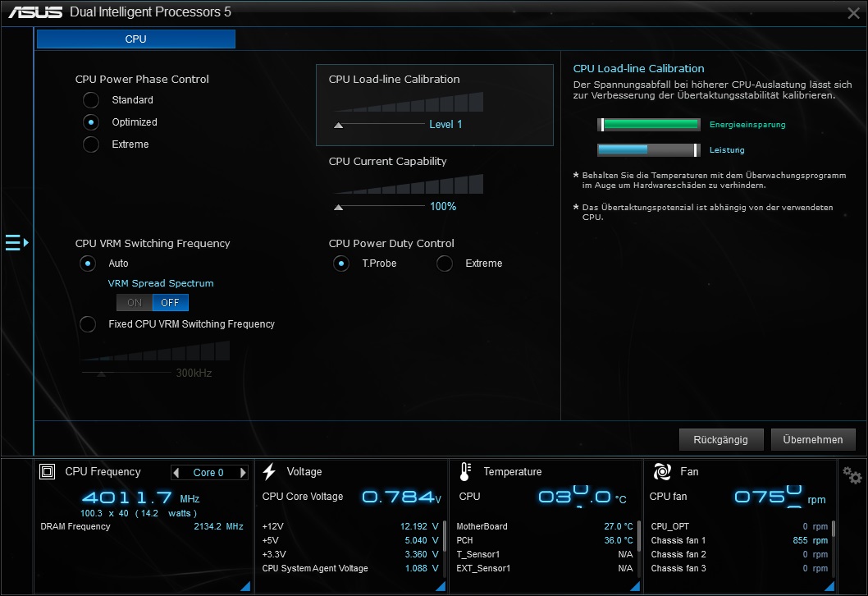The image size is (868, 596).
Task: Select Standard power phase control
Action: point(91,99)
